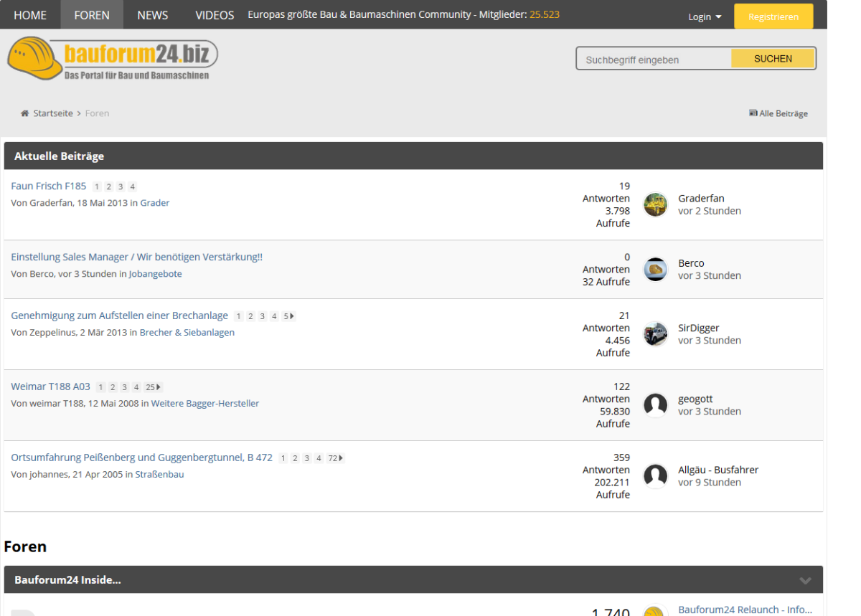
Task: Go to the Grader forum link
Action: pyautogui.click(x=155, y=204)
